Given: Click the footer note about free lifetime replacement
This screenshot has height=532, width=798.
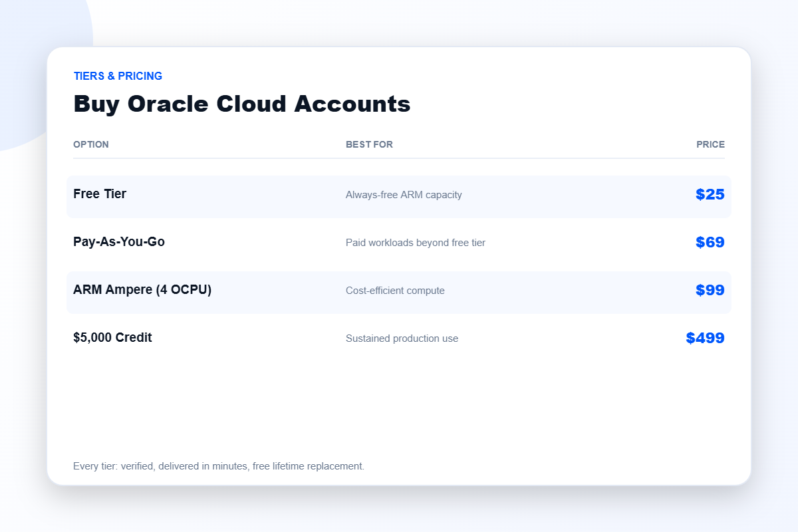Looking at the screenshot, I should (x=219, y=466).
